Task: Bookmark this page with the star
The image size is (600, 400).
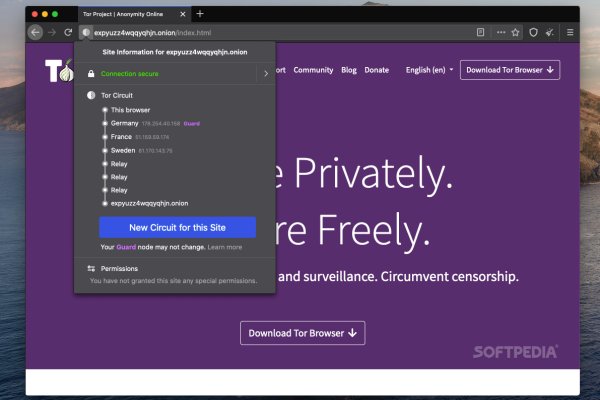Action: [515, 32]
